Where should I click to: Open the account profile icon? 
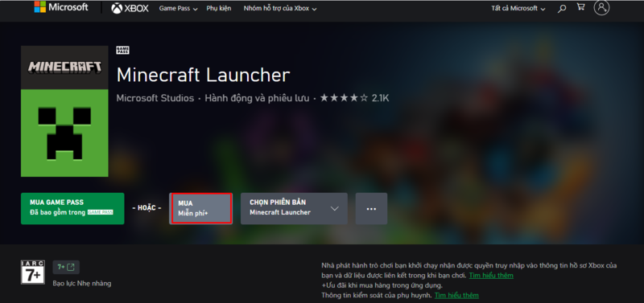pos(601,7)
